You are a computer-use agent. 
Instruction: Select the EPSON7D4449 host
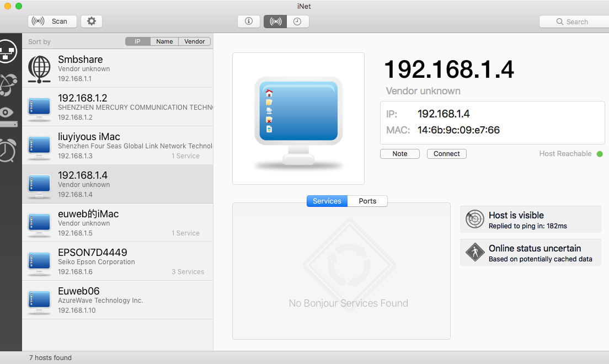pyautogui.click(x=117, y=261)
